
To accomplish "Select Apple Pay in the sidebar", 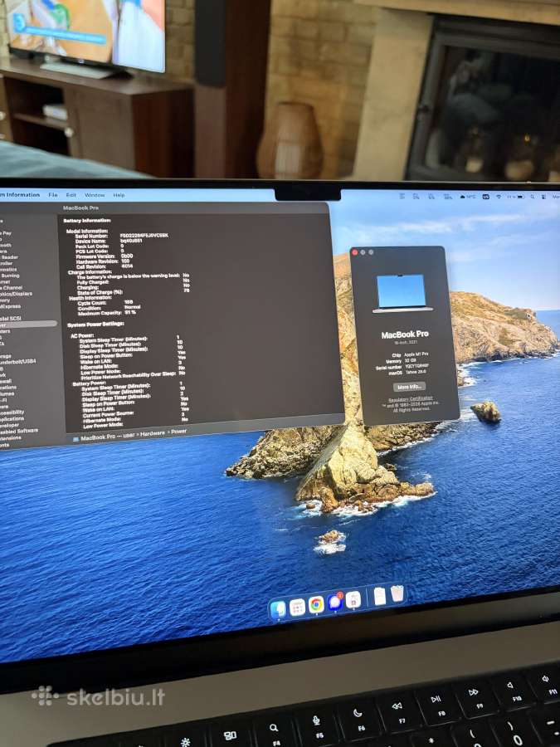I will (6, 233).
